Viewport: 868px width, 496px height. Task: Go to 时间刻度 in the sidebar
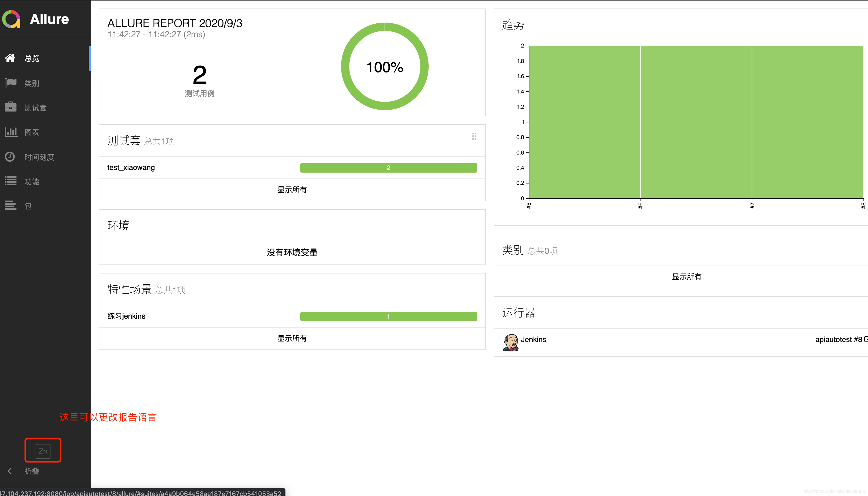(x=39, y=157)
